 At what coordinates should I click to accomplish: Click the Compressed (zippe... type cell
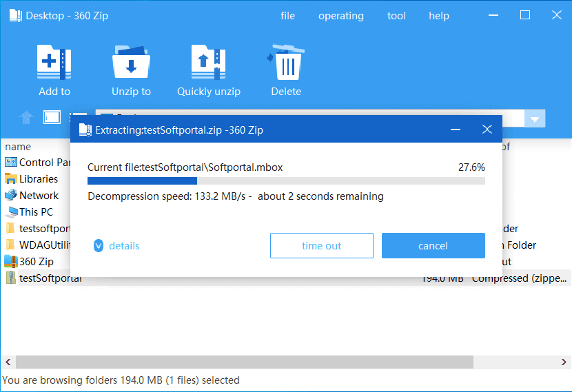pyautogui.click(x=519, y=278)
